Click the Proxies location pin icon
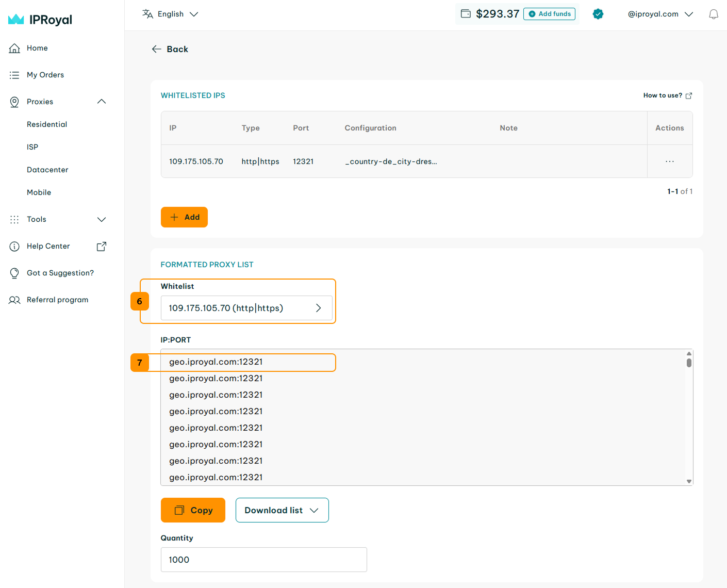Viewport: 727px width, 588px height. click(14, 102)
